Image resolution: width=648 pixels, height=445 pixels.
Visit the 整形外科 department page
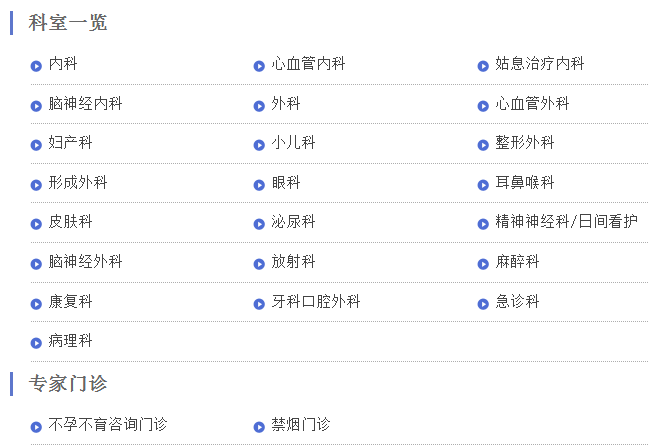(525, 143)
